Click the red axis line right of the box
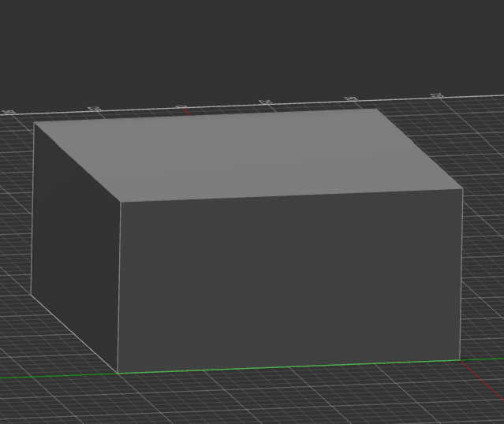This screenshot has width=504, height=424. [x=483, y=370]
